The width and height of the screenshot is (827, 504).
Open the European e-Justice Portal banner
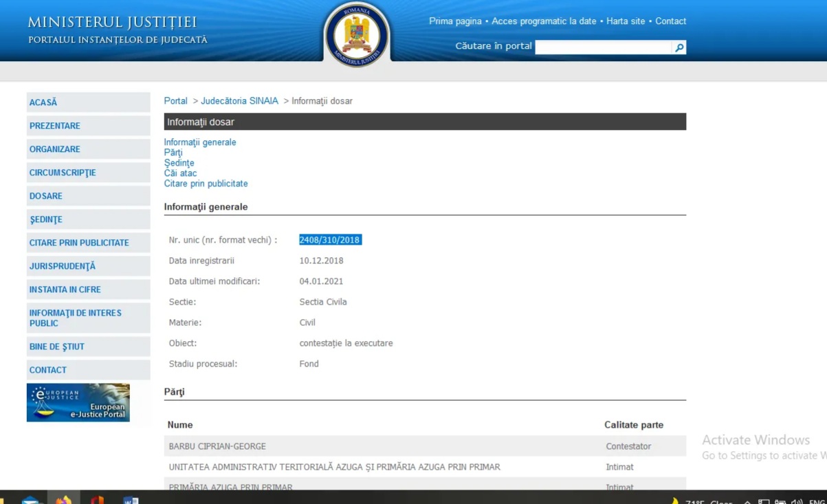[78, 402]
